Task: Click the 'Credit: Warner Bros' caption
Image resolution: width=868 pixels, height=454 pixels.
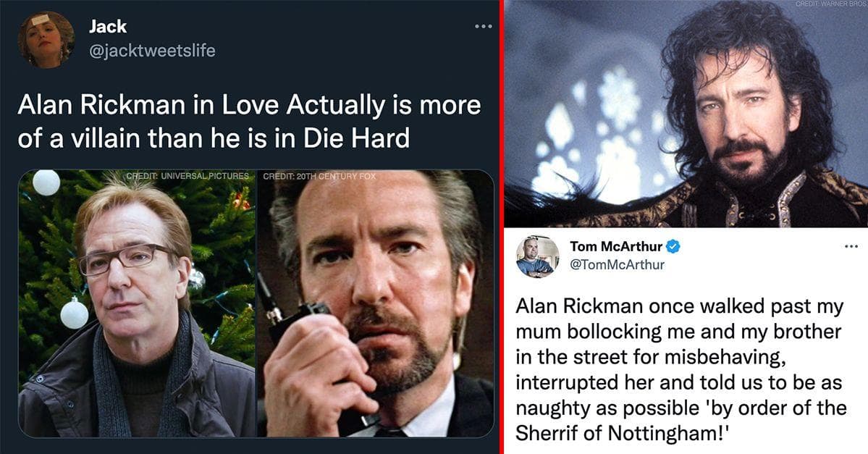Action: coord(831,4)
